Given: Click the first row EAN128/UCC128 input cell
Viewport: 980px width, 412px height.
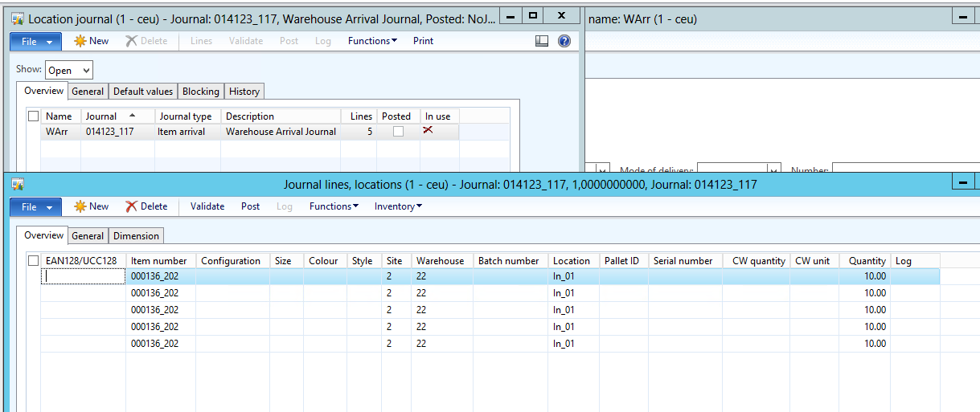Looking at the screenshot, I should tap(83, 276).
